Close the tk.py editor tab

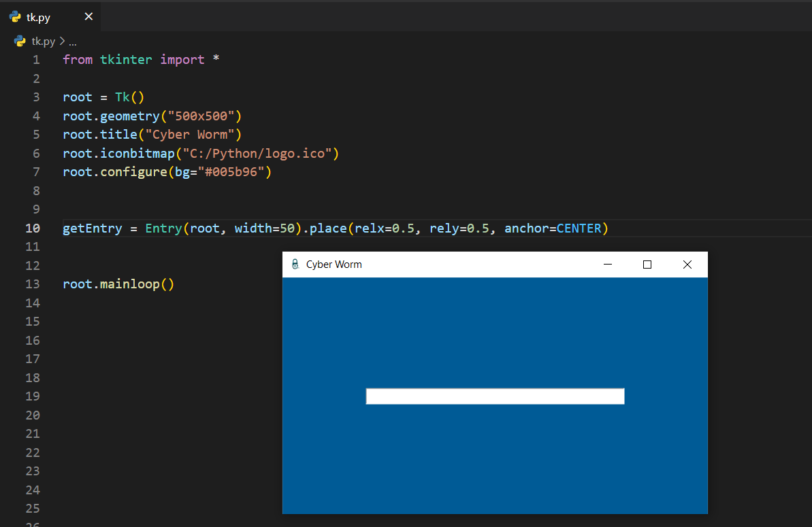coord(88,17)
